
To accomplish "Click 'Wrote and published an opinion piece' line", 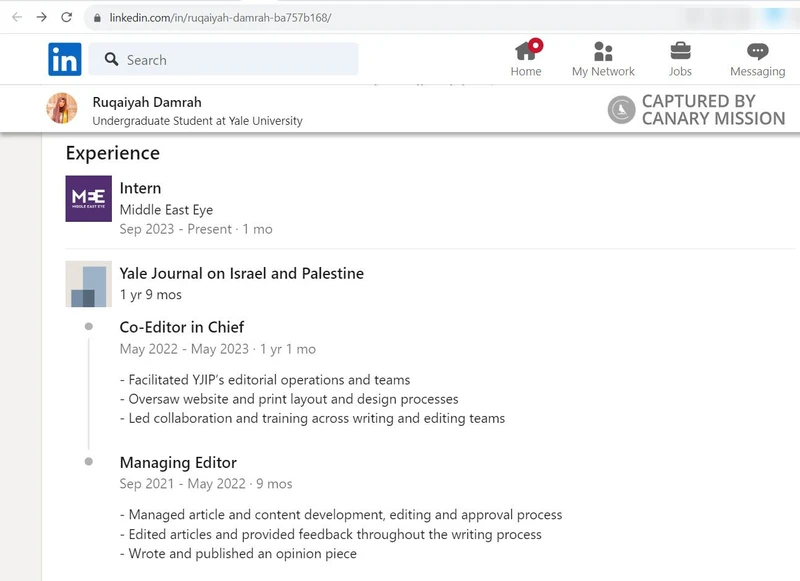I will point(238,553).
